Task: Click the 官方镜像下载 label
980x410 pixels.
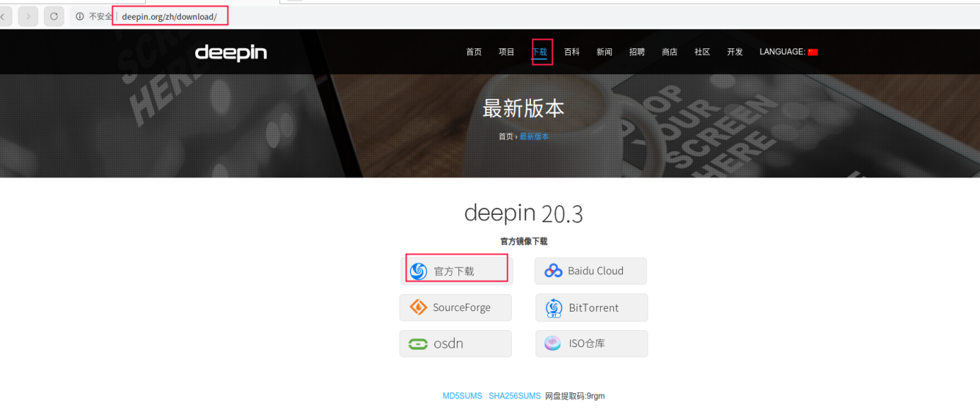Action: [524, 241]
